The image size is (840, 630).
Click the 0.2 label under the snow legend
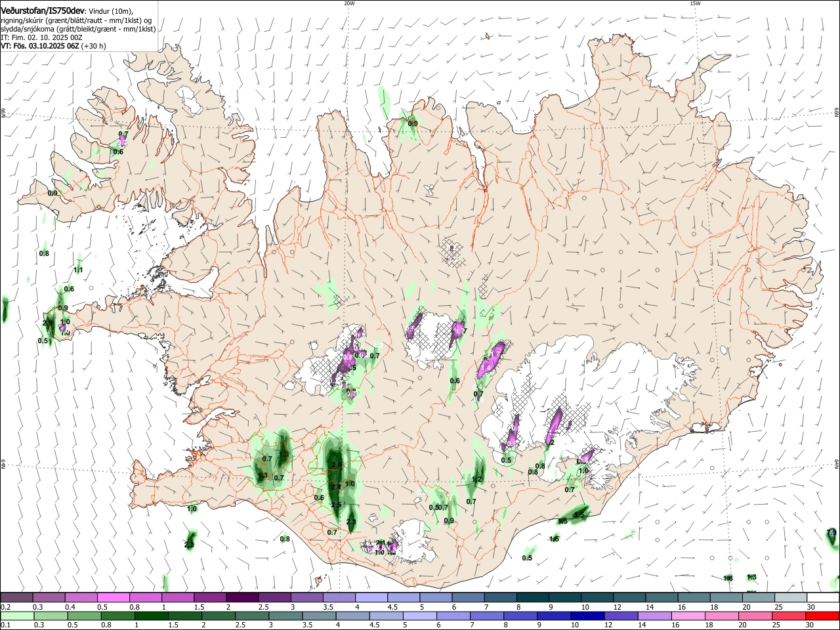(x=5, y=607)
